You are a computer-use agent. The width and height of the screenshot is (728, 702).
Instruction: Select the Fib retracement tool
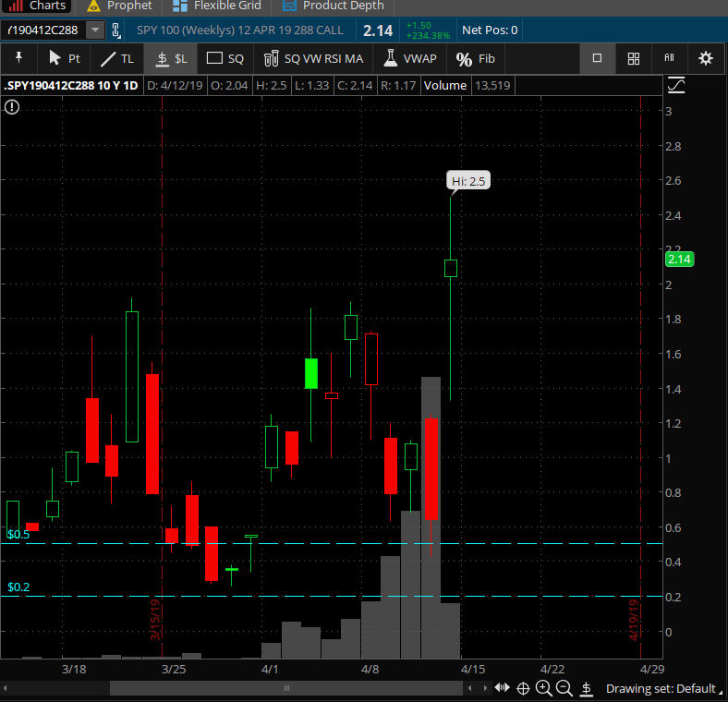pos(476,58)
